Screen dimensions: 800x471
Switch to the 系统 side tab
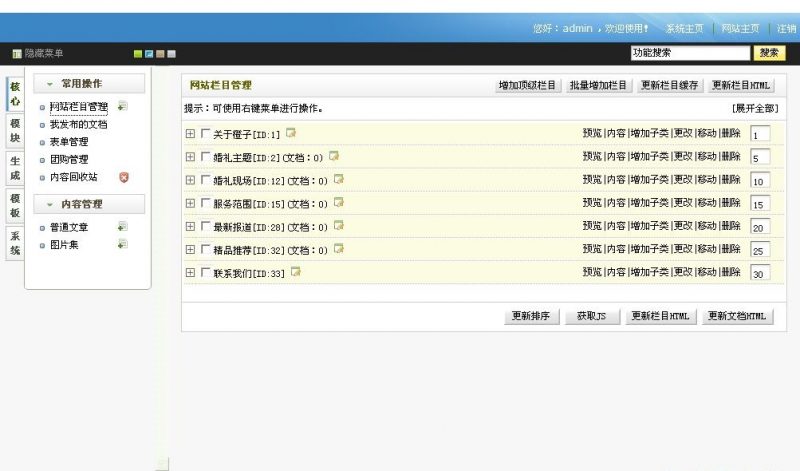click(x=15, y=243)
